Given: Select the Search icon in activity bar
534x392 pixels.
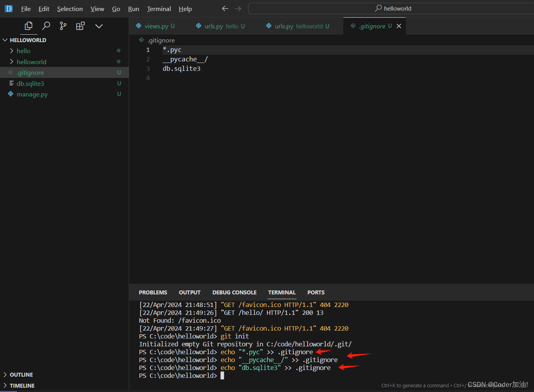Looking at the screenshot, I should click(46, 26).
